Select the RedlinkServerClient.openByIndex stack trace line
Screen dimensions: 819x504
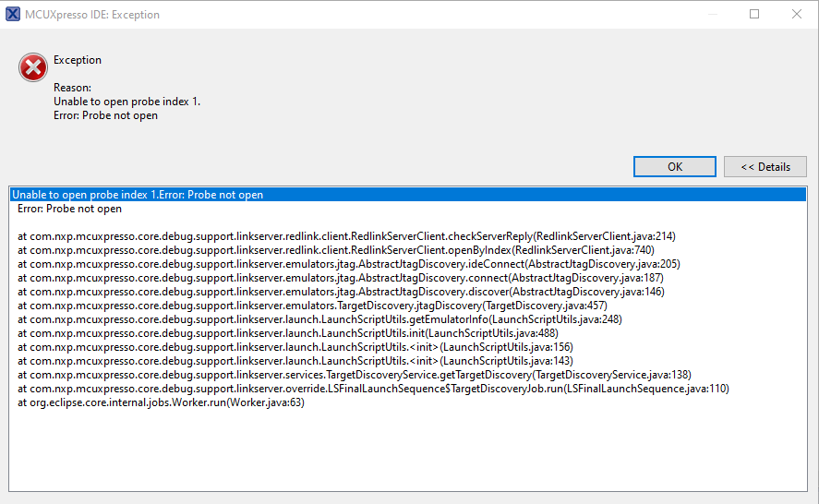pyautogui.click(x=336, y=249)
